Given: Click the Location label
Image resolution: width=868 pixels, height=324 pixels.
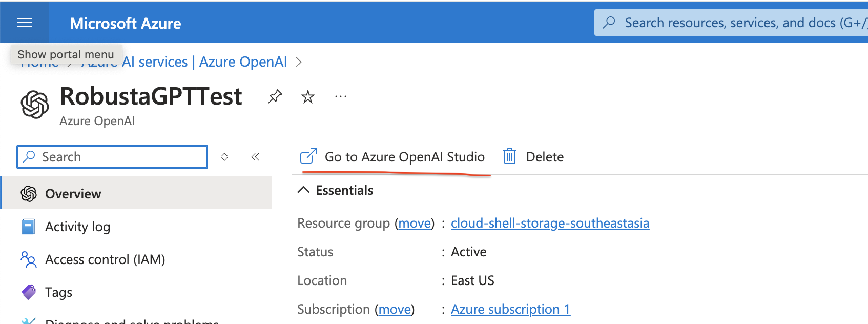Looking at the screenshot, I should pos(322,280).
